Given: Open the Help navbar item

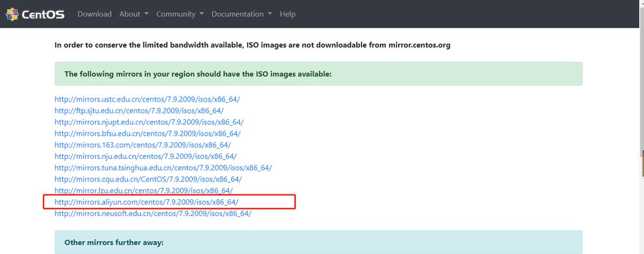Looking at the screenshot, I should tap(288, 14).
